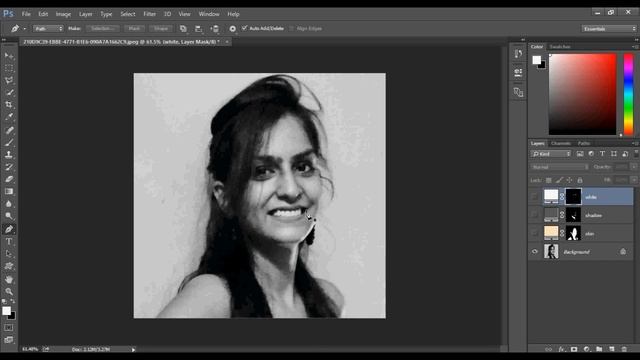Select the Zoom tool
The image size is (640, 360).
tap(9, 292)
